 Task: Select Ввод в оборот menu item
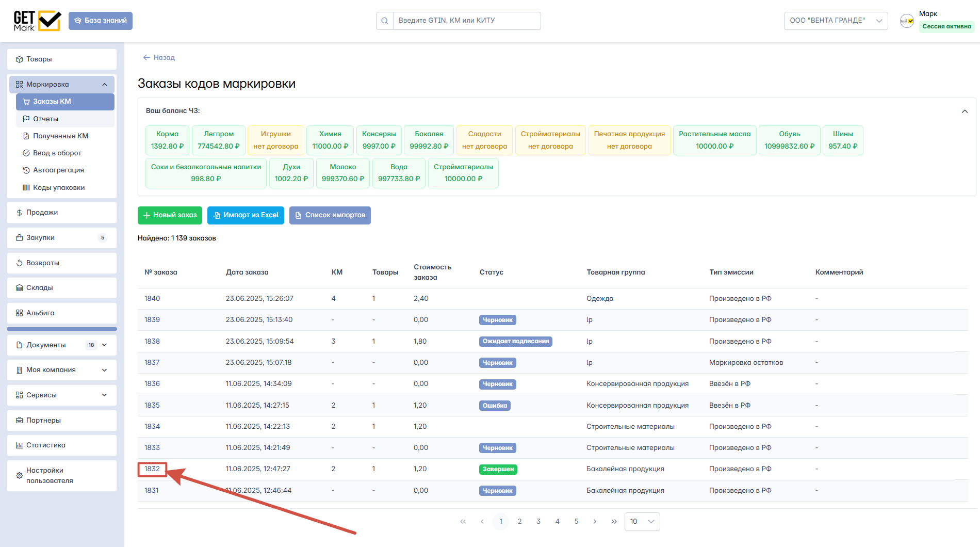tap(57, 153)
